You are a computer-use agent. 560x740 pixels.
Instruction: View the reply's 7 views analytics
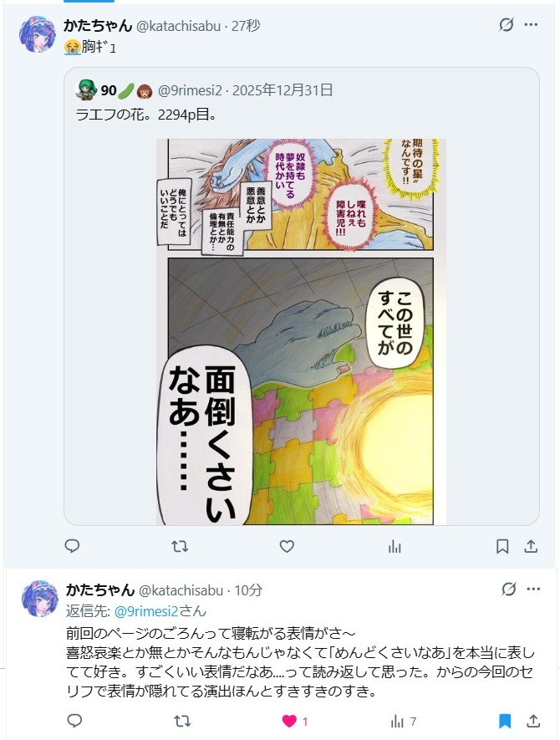[x=404, y=721]
